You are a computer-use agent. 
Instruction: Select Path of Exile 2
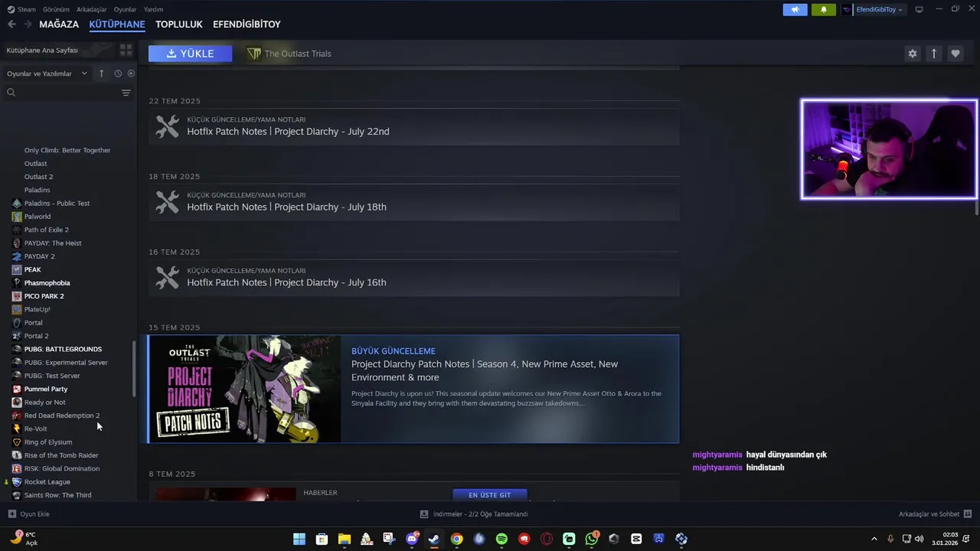[x=46, y=230]
